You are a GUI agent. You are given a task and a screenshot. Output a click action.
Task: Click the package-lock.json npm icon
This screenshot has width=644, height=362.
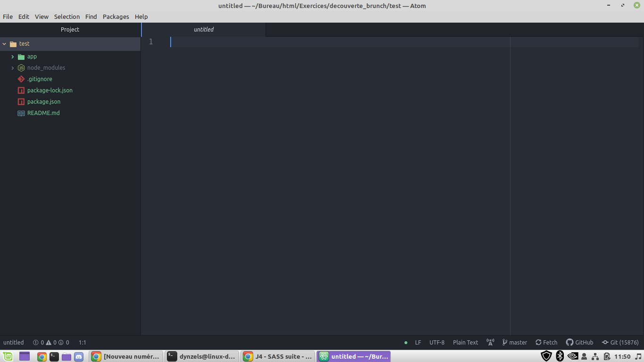click(21, 90)
